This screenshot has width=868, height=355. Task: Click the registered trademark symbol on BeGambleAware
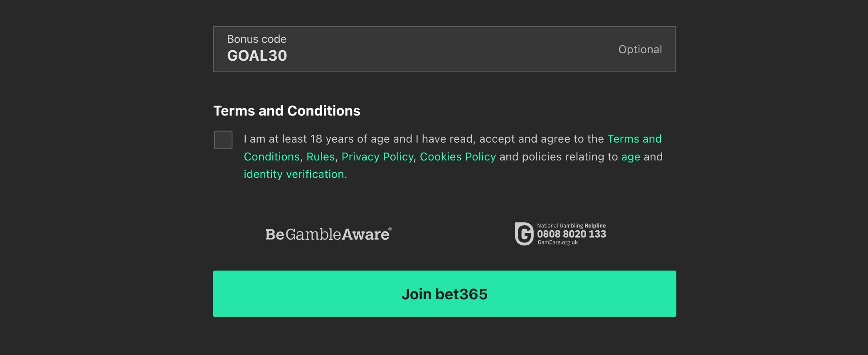390,228
